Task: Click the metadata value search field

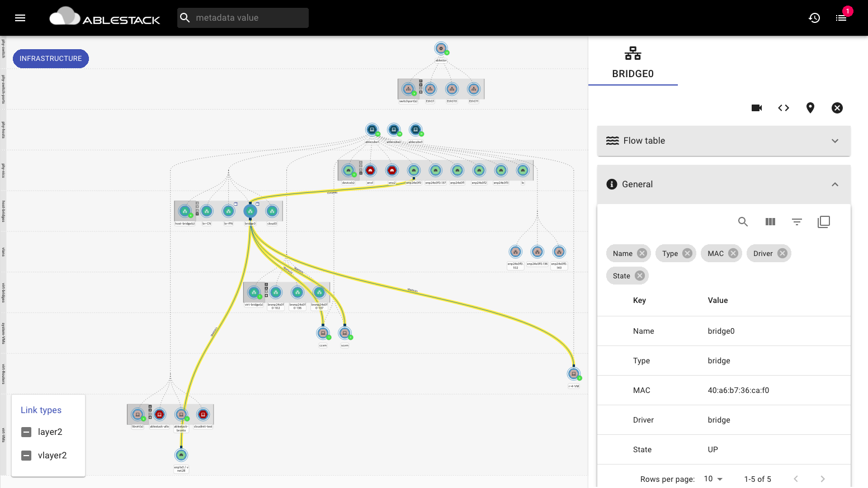Action: pos(249,18)
